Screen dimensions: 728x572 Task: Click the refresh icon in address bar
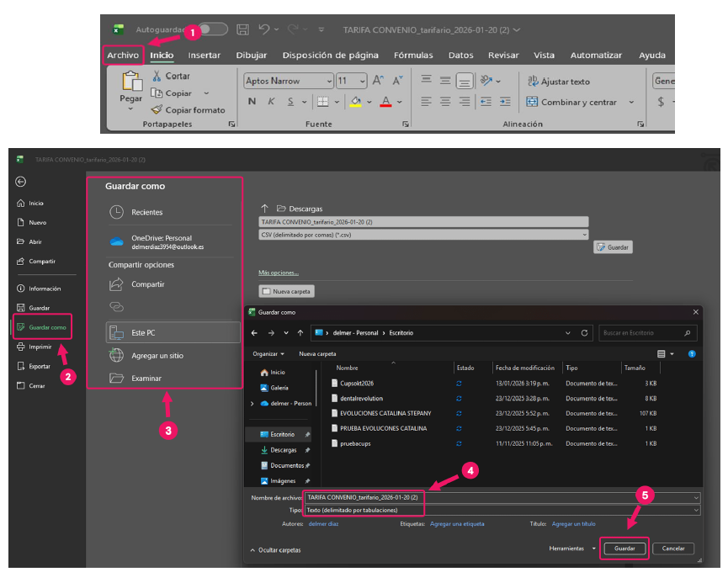(585, 333)
